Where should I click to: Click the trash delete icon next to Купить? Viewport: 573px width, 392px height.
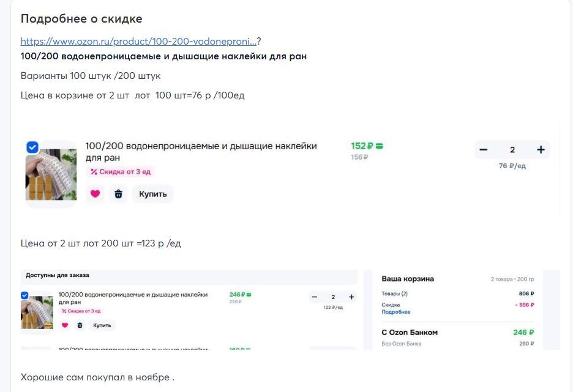[x=118, y=194]
